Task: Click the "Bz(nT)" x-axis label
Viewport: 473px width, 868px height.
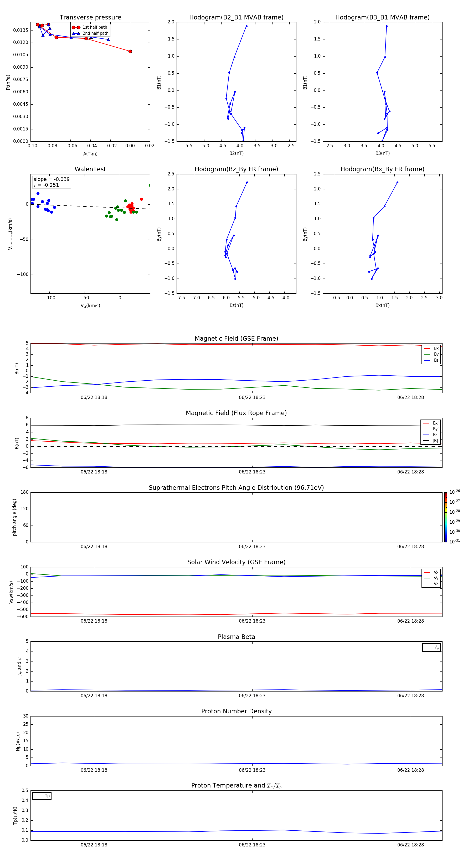Action: 236,305
